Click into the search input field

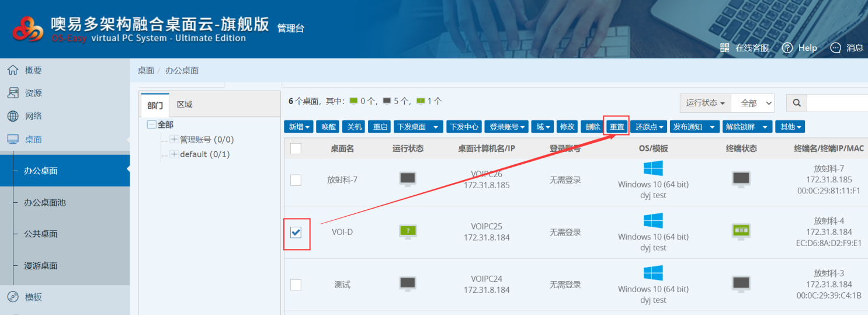click(x=836, y=103)
